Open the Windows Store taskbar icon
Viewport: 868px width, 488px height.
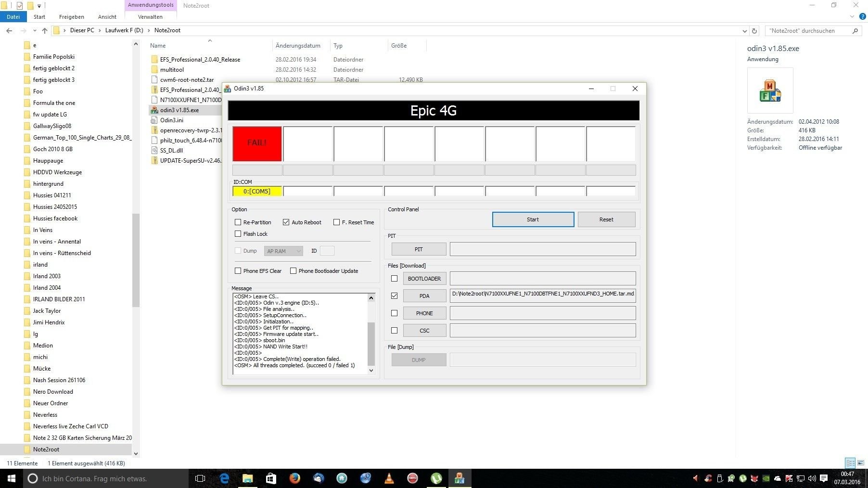(271, 478)
